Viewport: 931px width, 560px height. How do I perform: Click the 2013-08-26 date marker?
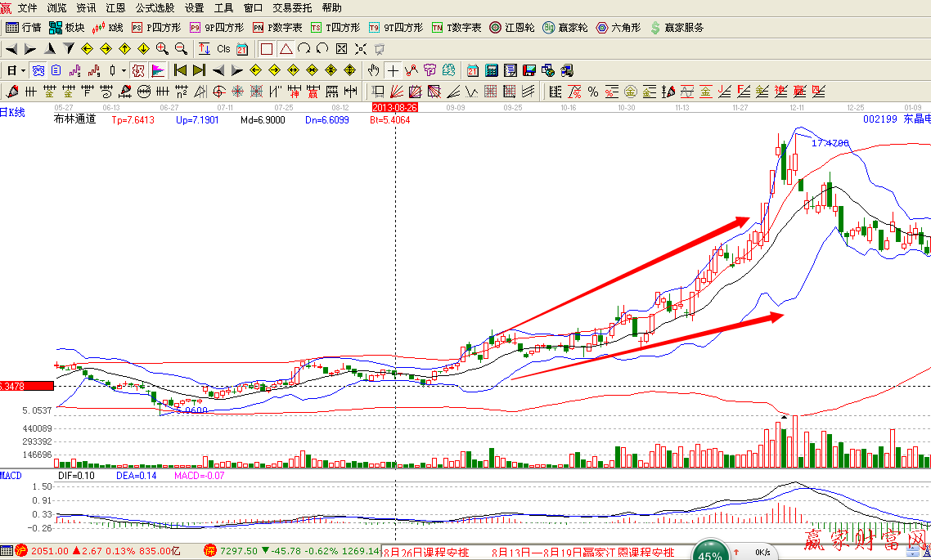point(394,107)
